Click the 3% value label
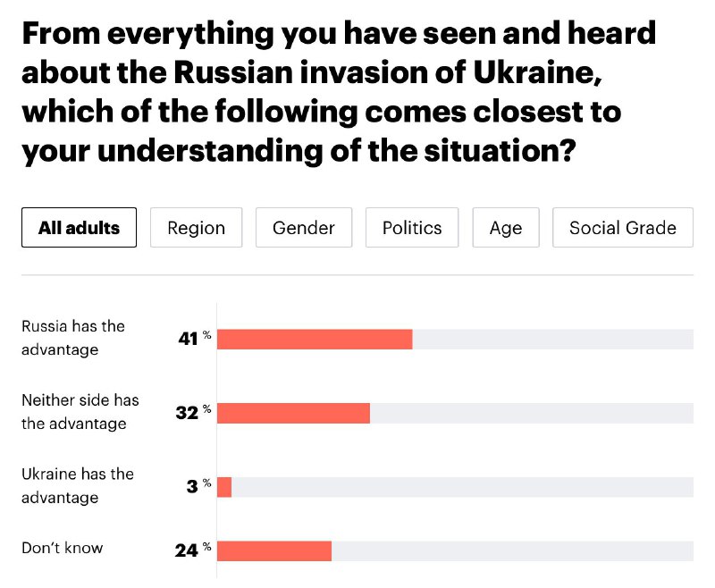The width and height of the screenshot is (715, 588). 198,486
